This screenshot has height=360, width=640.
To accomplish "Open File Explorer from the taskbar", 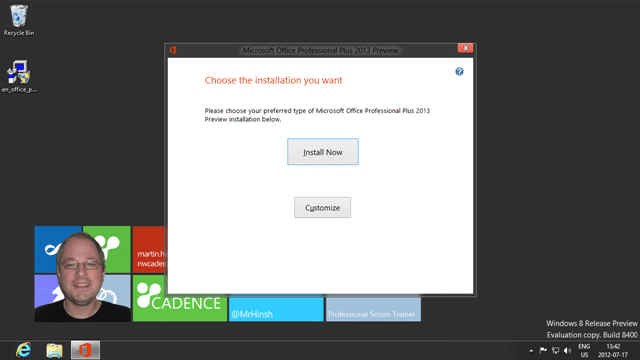I will (x=54, y=350).
